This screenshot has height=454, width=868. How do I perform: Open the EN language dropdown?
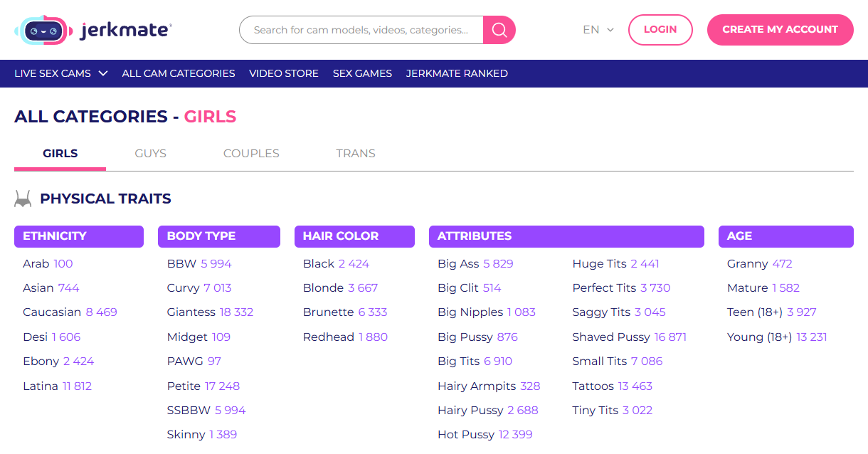click(598, 30)
